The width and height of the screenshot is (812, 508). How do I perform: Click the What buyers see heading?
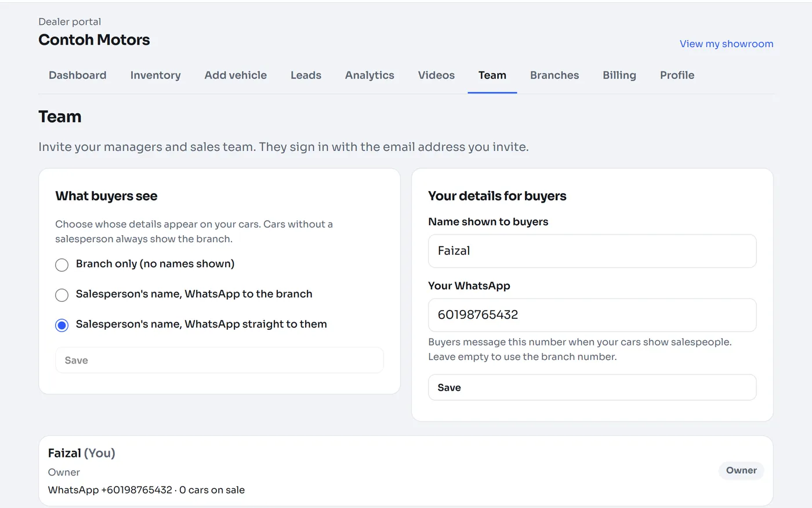click(x=106, y=196)
